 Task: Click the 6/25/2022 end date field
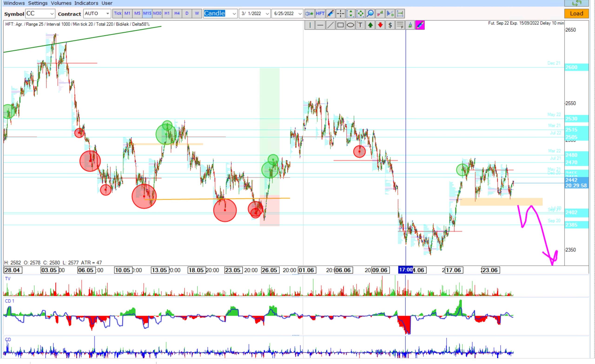(284, 13)
